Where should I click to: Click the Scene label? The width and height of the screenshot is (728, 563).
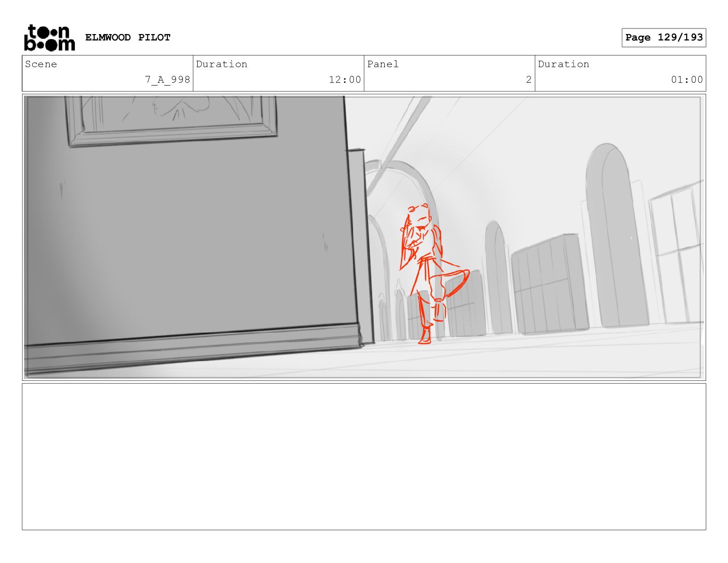pyautogui.click(x=41, y=64)
